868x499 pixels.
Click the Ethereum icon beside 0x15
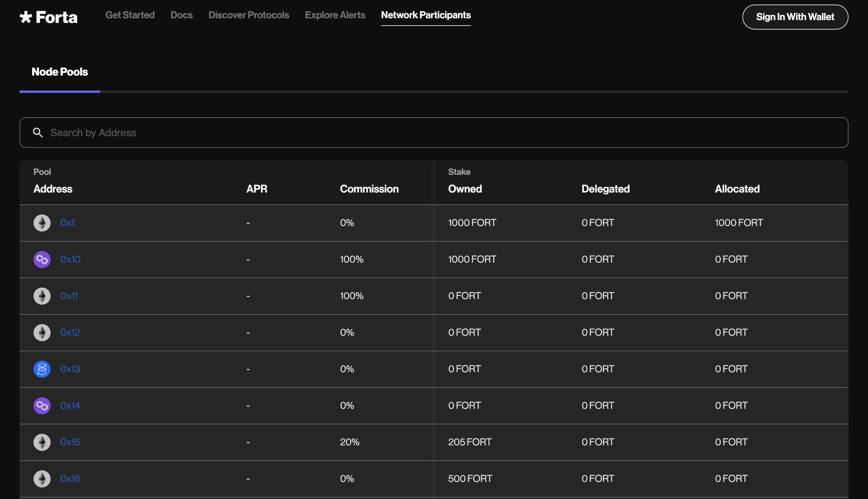(42, 442)
